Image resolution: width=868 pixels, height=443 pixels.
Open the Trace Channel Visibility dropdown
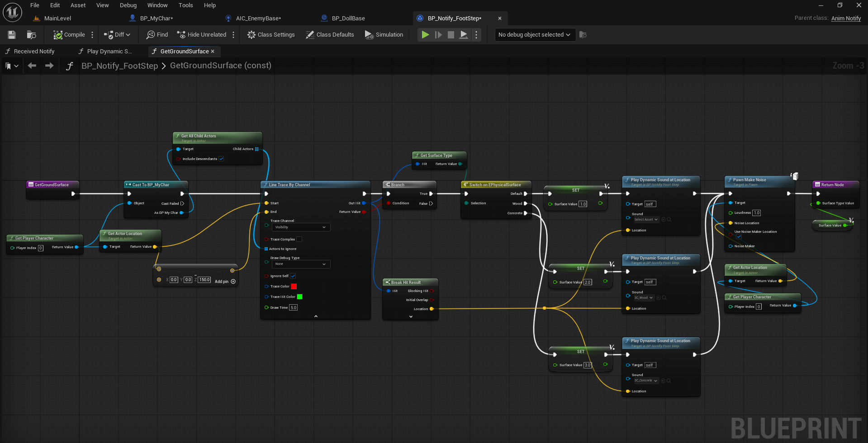click(x=301, y=227)
